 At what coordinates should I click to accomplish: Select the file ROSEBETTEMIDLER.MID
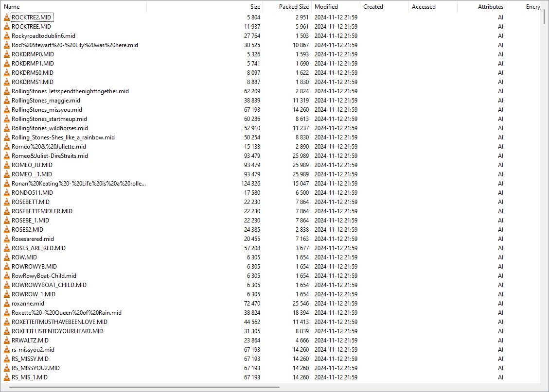[x=42, y=211]
